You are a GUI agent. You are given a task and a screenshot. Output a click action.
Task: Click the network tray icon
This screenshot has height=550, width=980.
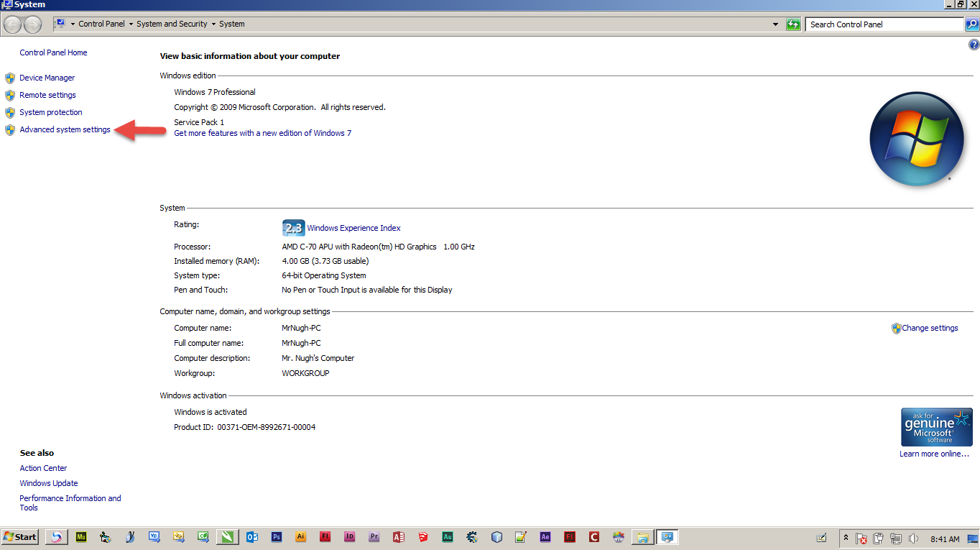(896, 538)
